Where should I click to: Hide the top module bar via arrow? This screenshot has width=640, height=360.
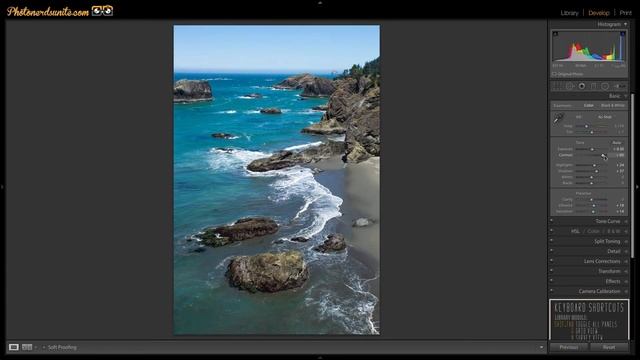[320, 2]
